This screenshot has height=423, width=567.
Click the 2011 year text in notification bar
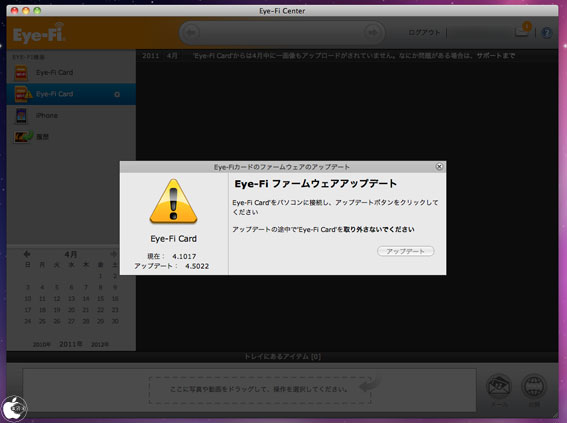tap(150, 56)
